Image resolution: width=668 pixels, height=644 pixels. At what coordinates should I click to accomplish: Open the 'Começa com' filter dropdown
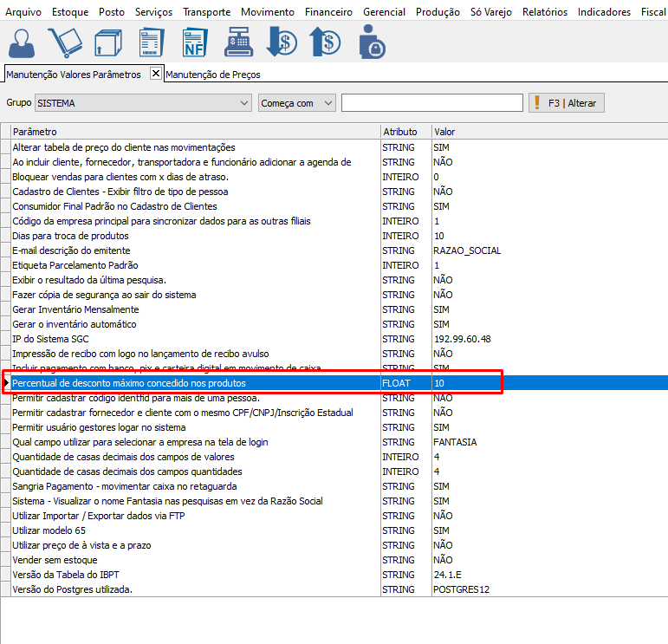pos(327,103)
